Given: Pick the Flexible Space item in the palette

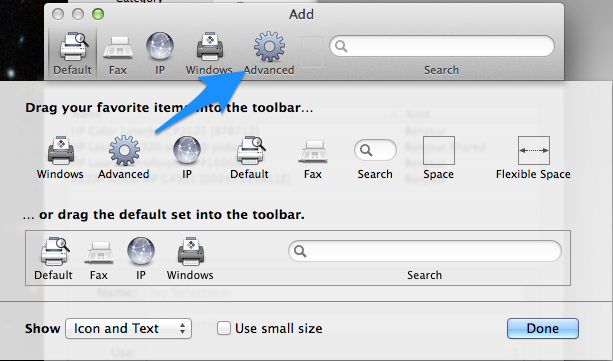Looking at the screenshot, I should 533,157.
